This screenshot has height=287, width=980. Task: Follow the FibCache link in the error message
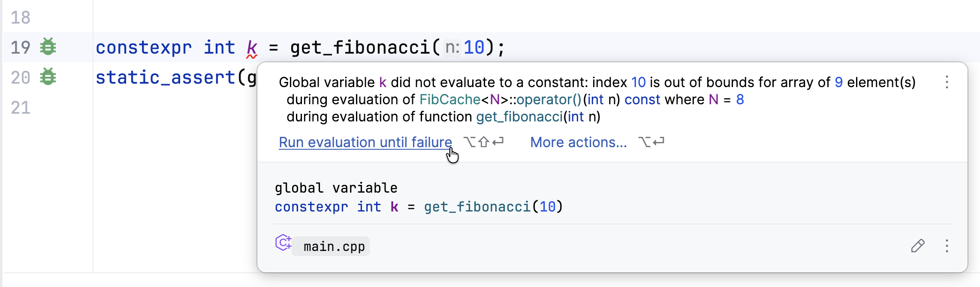pos(449,100)
